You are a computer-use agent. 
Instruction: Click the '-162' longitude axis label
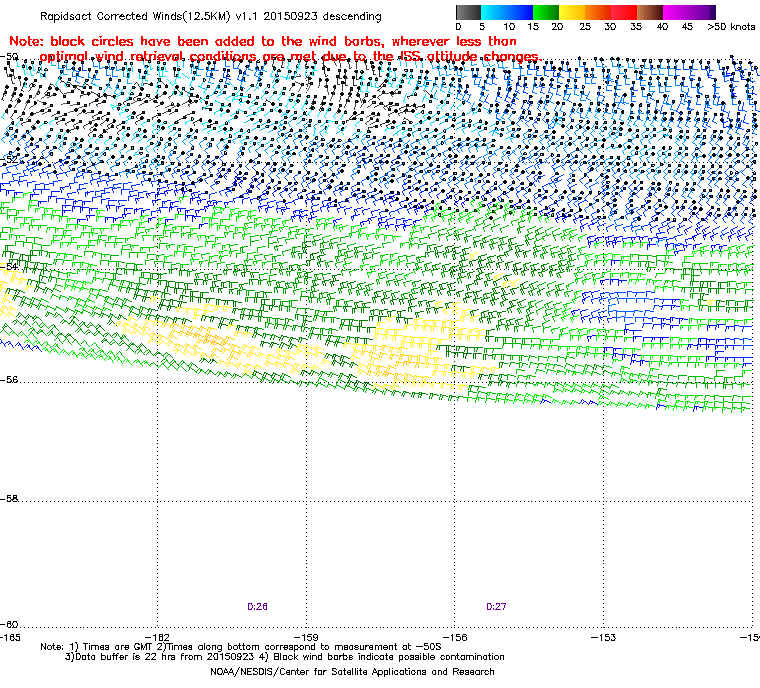(x=158, y=637)
